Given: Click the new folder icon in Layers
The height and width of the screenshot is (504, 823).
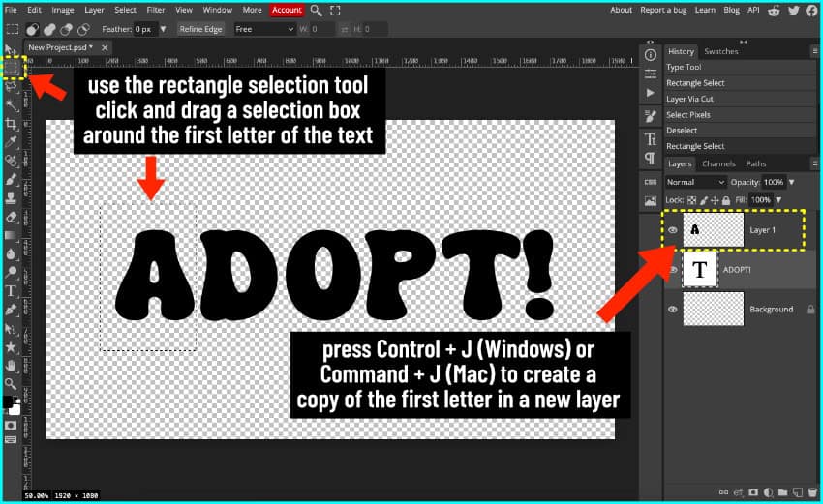Looking at the screenshot, I should click(x=782, y=492).
